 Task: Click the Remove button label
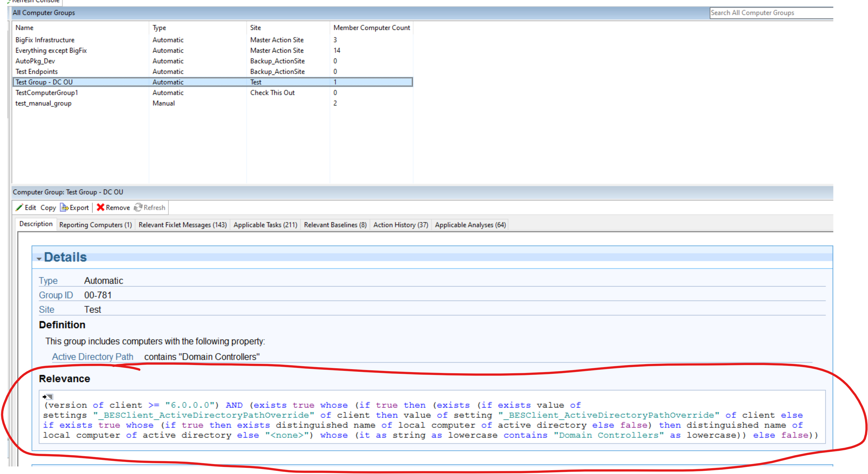pos(118,208)
